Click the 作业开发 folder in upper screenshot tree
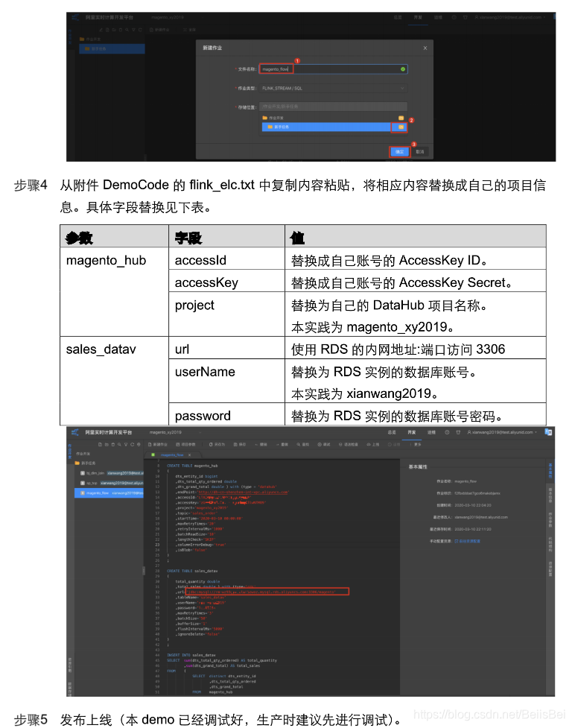Viewport: 572px width, 728px height. tap(90, 39)
